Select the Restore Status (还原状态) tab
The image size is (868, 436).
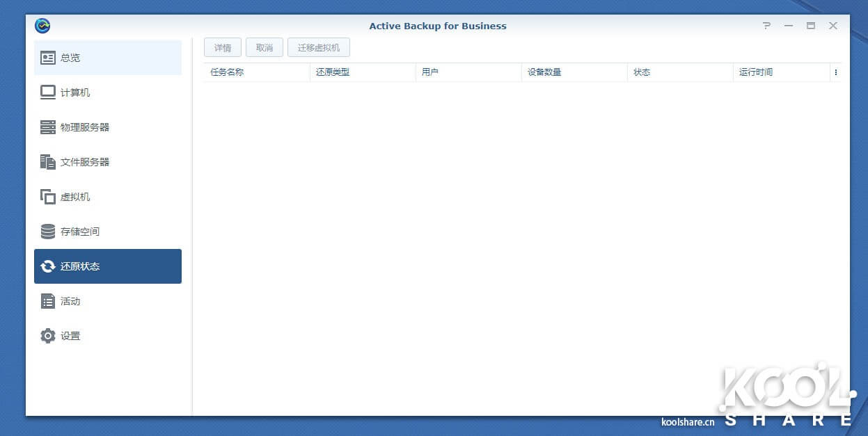tap(108, 266)
